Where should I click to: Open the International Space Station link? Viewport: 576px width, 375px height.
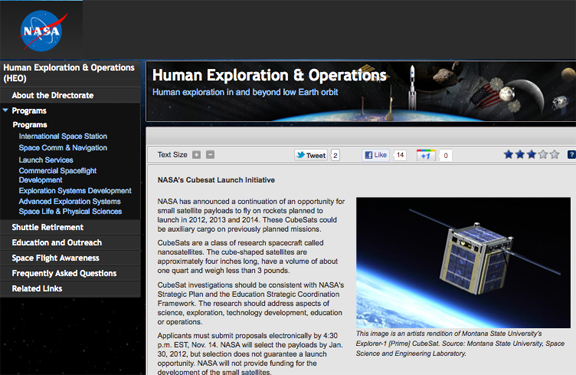point(63,136)
